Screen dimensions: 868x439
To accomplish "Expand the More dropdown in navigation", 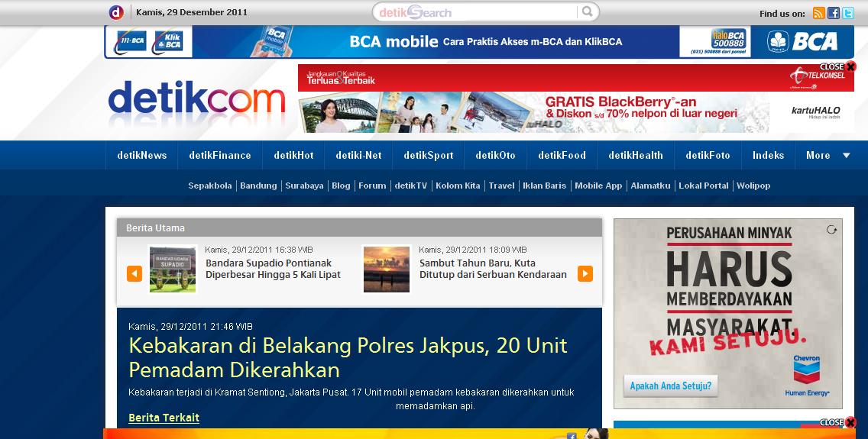I will [828, 155].
